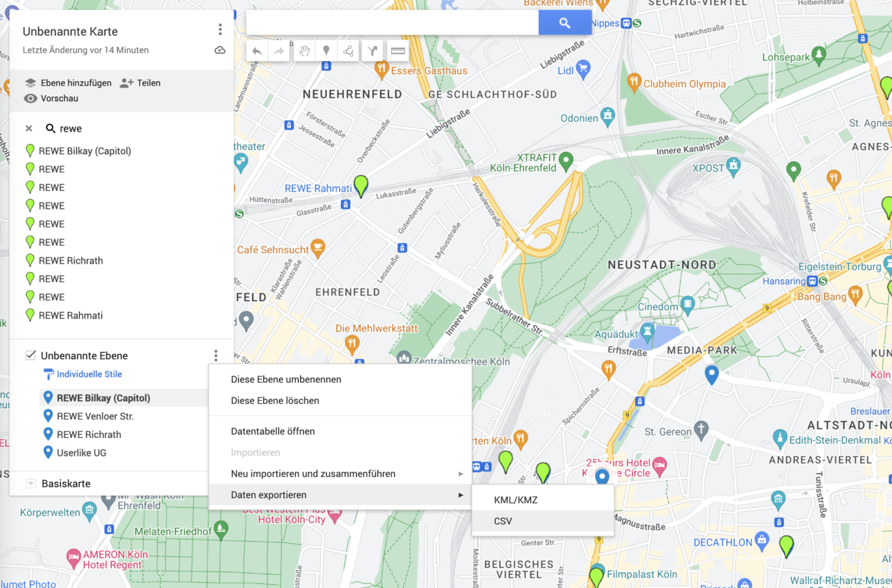Click the Hansaring station icon

click(812, 281)
